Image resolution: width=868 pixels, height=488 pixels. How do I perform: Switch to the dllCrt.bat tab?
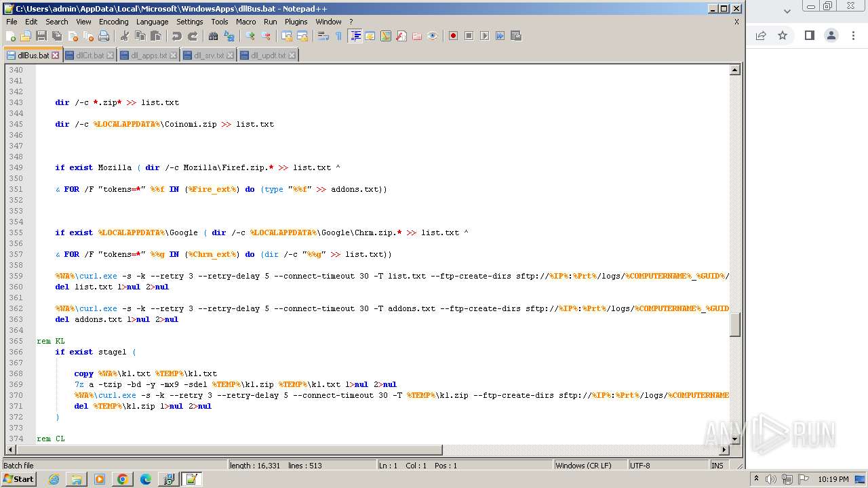click(90, 56)
